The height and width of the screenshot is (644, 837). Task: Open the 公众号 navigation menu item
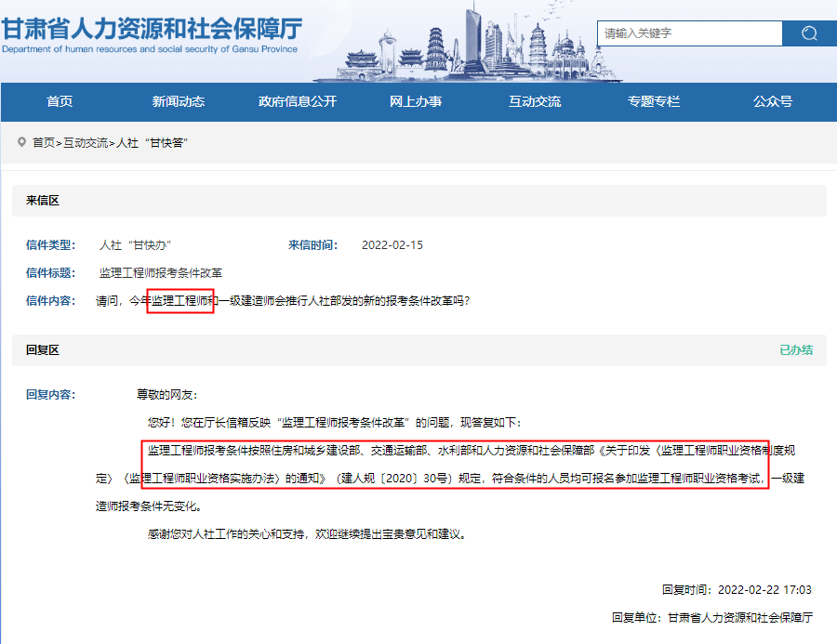pos(773,102)
